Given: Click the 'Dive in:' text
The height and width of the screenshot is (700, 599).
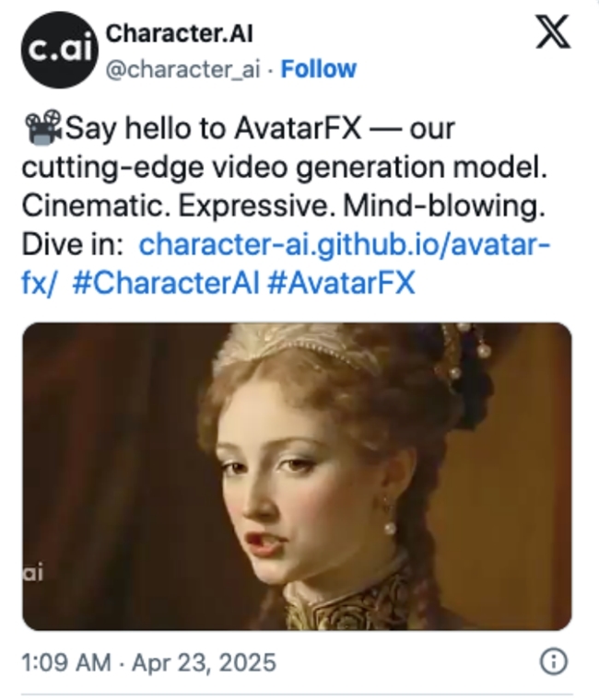Looking at the screenshot, I should (x=73, y=245).
